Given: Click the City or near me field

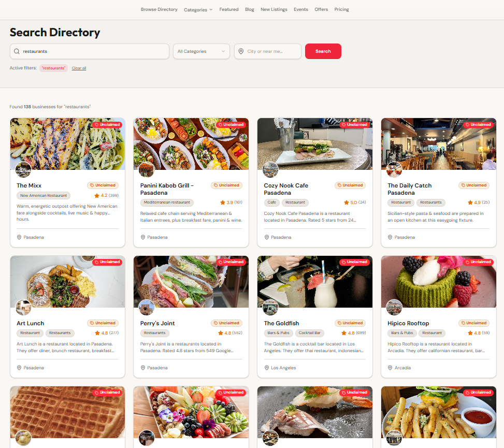Looking at the screenshot, I should point(268,51).
